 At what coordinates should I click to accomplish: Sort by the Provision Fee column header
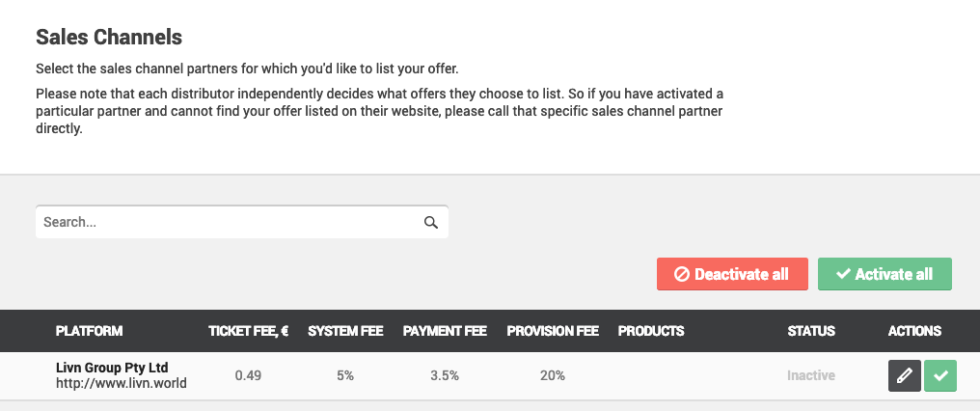pos(553,331)
